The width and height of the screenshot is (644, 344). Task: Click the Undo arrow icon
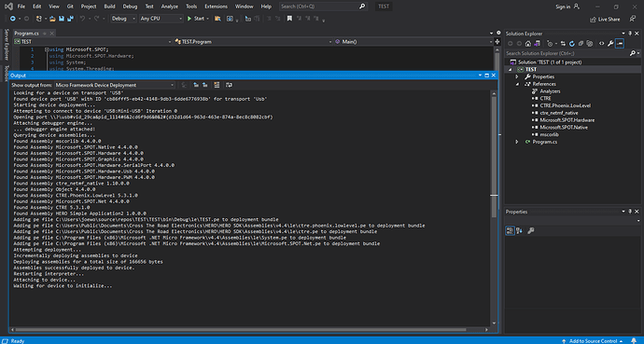pyautogui.click(x=82, y=19)
